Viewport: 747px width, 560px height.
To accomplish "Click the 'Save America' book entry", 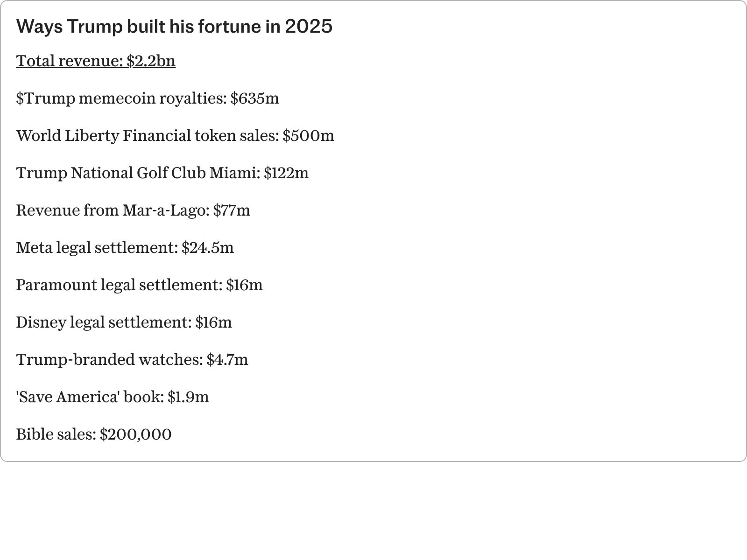I will (x=113, y=397).
